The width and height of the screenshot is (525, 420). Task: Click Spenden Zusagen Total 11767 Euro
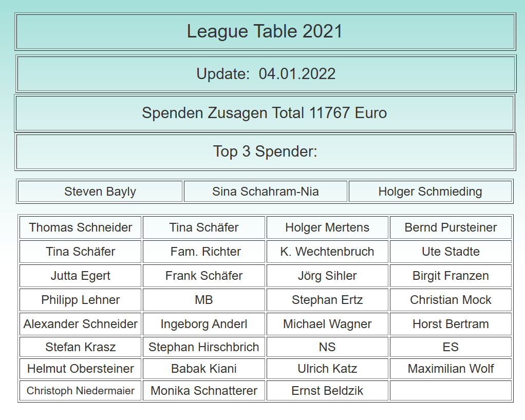[x=264, y=113]
